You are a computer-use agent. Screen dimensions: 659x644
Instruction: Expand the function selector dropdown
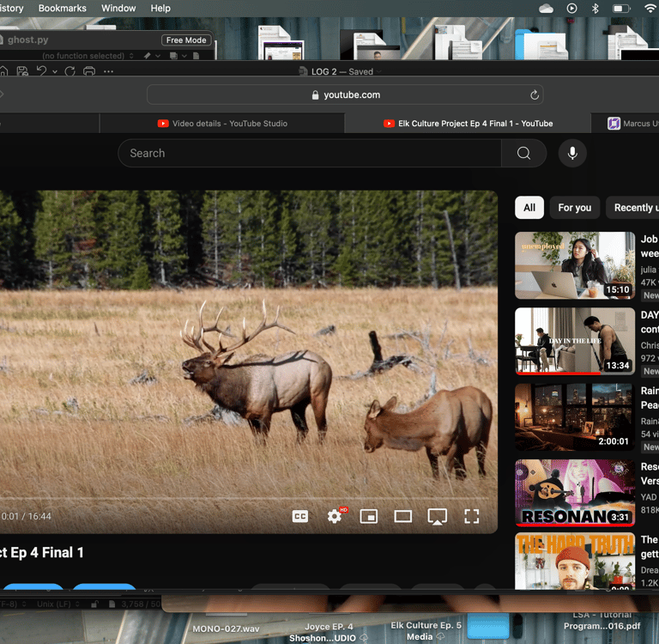(x=87, y=56)
